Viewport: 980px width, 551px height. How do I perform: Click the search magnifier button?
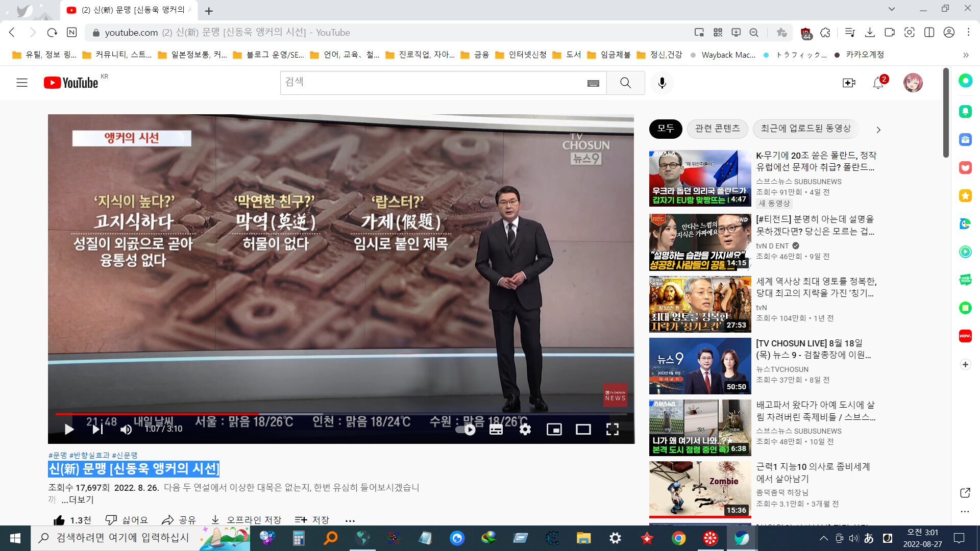coord(625,83)
